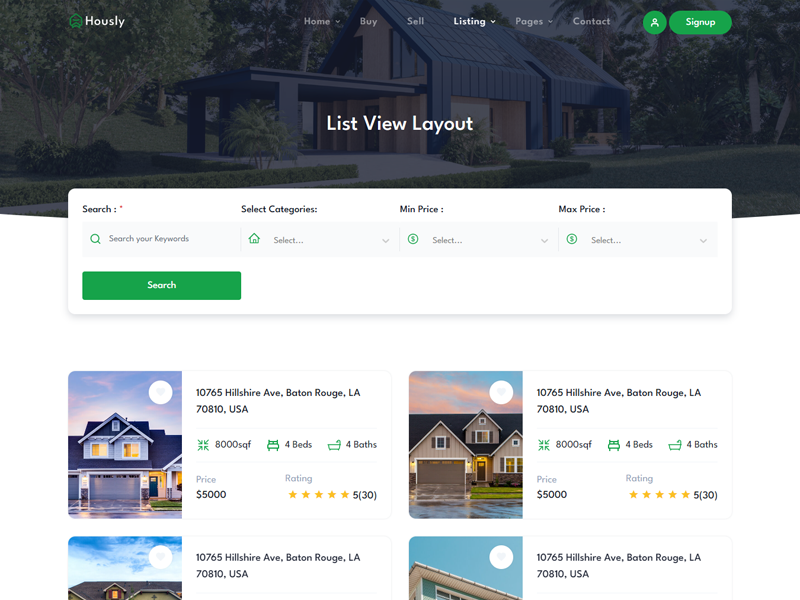
Task: Open the beige house listing address link
Action: (619, 401)
